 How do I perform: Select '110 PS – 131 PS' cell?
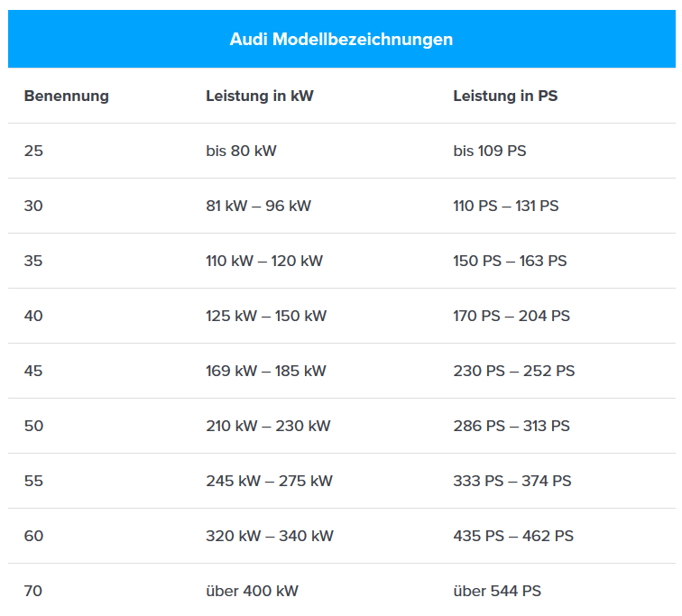506,206
